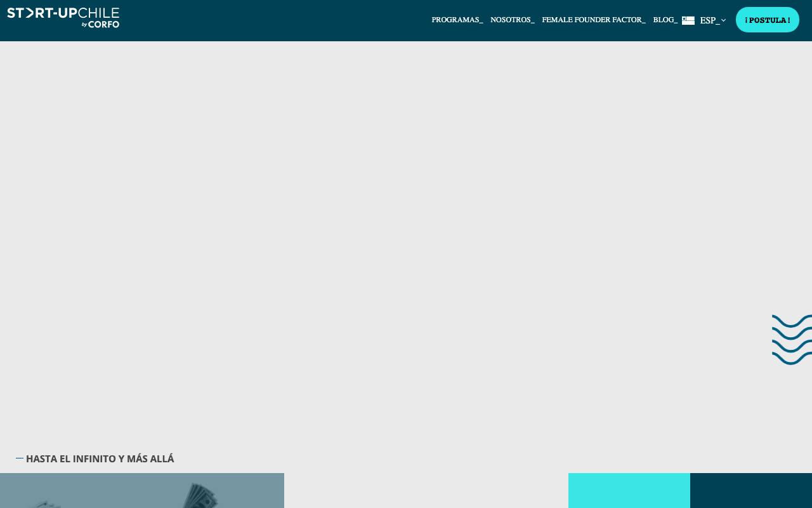Screen dimensions: 812x508
Task: Click the blue wavy lines graphic
Action: point(792,340)
